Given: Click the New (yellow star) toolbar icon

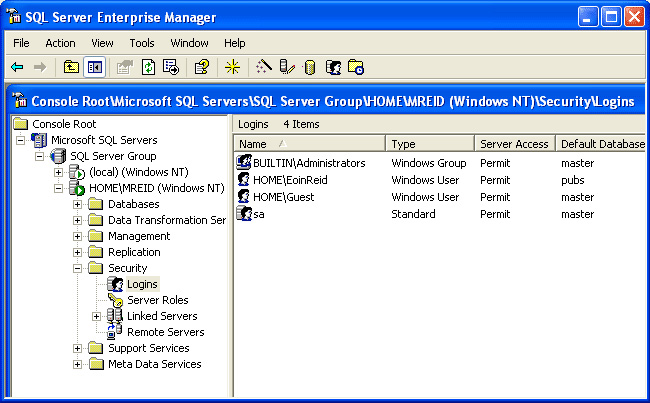Looking at the screenshot, I should coord(232,67).
